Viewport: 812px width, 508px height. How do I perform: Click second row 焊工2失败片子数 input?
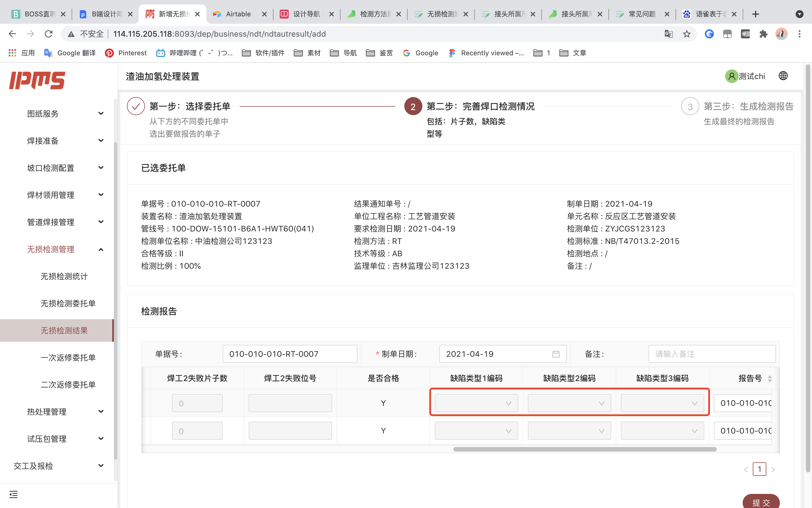pos(197,431)
